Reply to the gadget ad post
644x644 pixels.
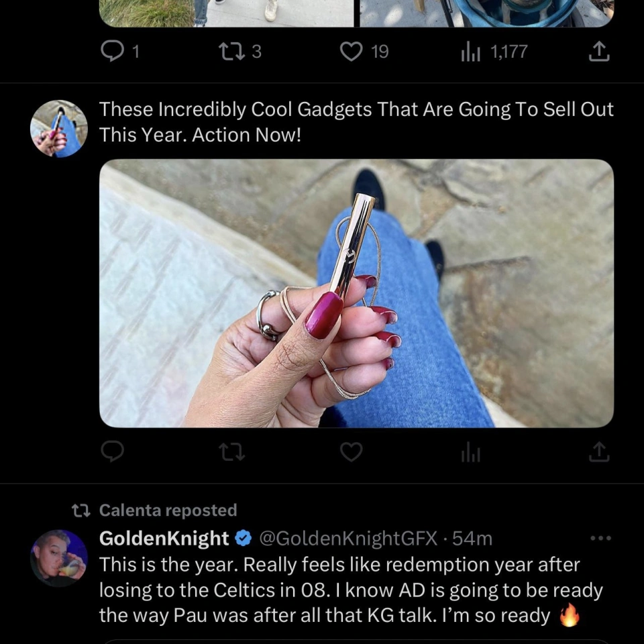[x=113, y=453]
